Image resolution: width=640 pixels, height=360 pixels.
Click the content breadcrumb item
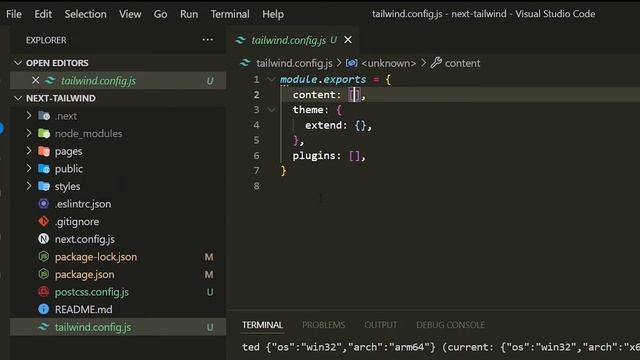(462, 63)
